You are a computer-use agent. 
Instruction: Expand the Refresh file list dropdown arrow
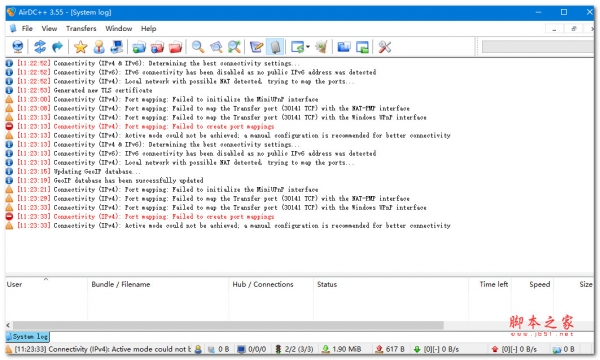pos(308,47)
